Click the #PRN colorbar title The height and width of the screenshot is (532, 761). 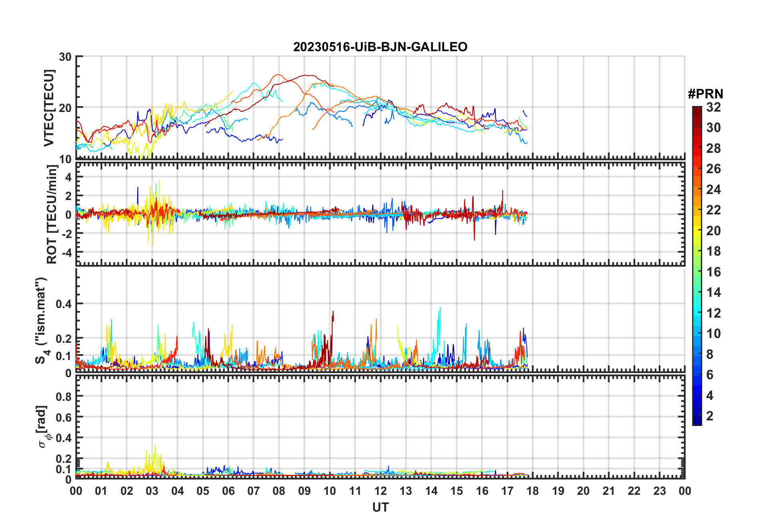tap(705, 94)
